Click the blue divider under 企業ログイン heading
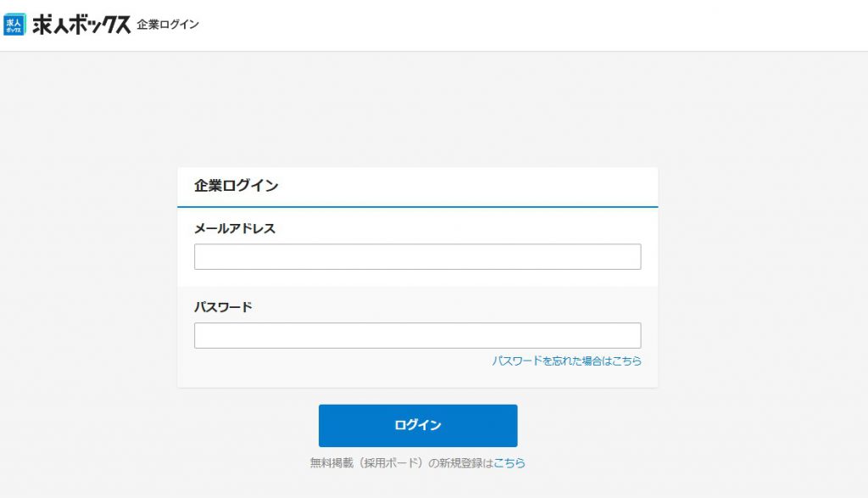 coord(417,207)
